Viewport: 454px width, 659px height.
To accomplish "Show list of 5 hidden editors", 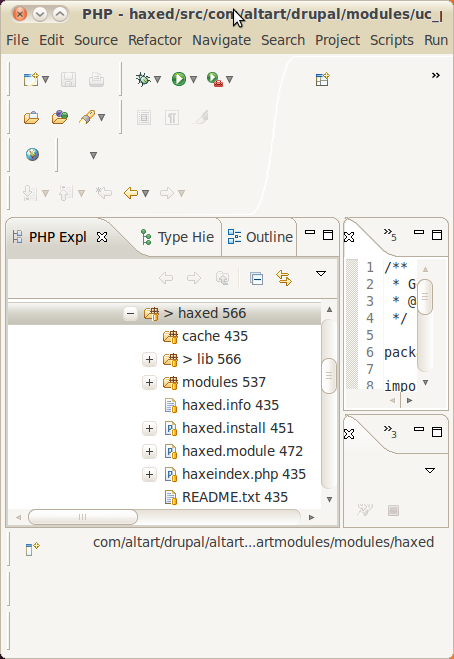I will pyautogui.click(x=390, y=235).
